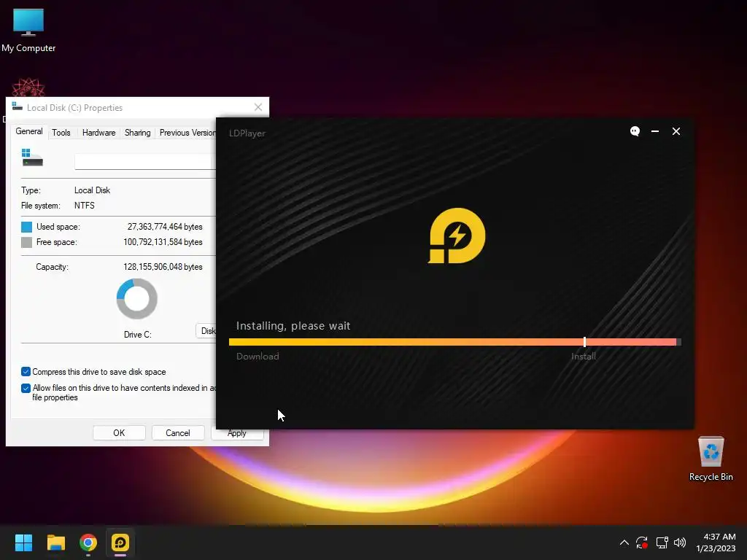Click the Disk Cleanup button in Properties
Screen dimensions: 747x560
click(206, 331)
